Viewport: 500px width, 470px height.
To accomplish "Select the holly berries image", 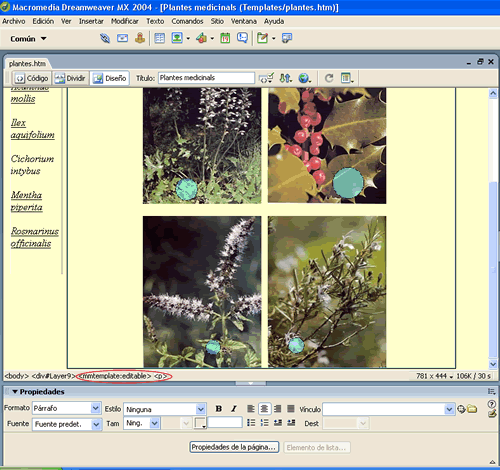I will (x=327, y=146).
